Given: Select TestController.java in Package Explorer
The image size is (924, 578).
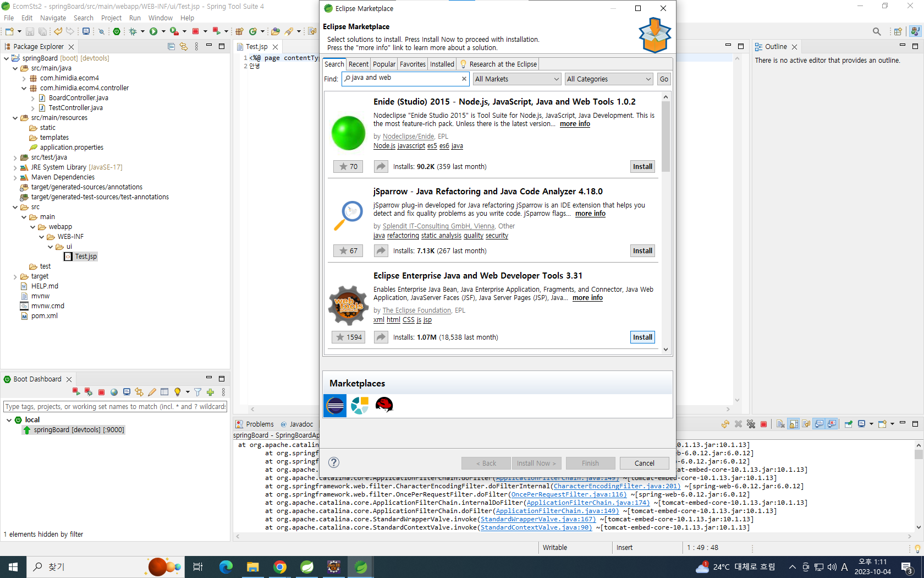Looking at the screenshot, I should coord(75,108).
